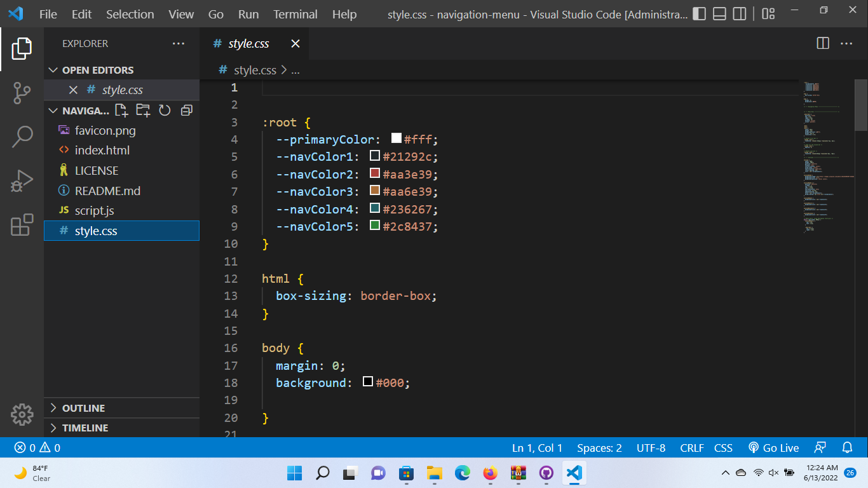Viewport: 868px width, 488px height.
Task: Open script.js from the file tree
Action: tap(95, 210)
